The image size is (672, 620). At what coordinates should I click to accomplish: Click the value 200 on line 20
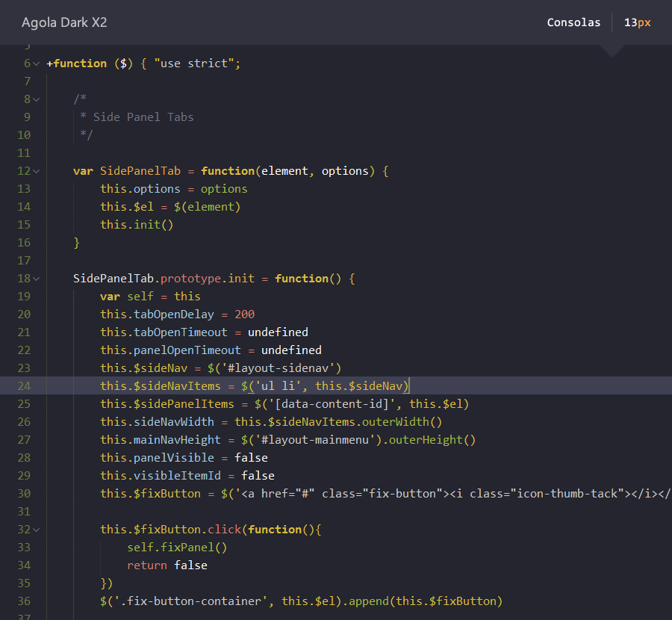tap(244, 314)
